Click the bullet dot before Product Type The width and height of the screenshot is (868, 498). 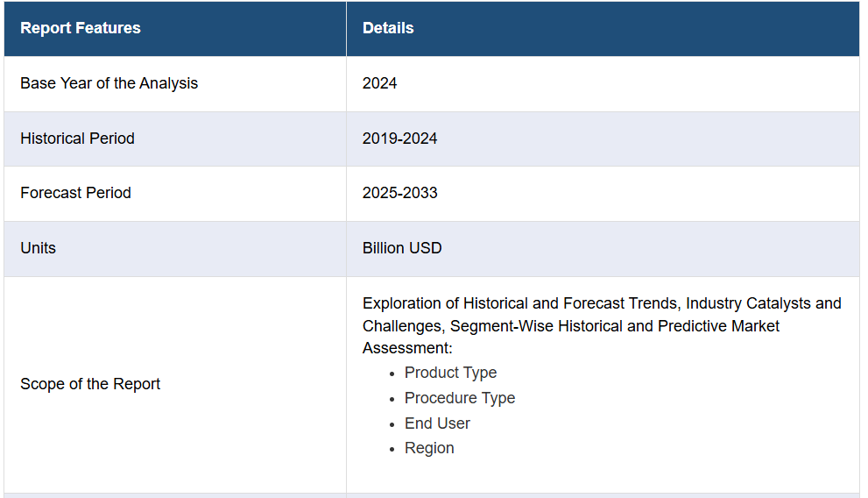392,373
